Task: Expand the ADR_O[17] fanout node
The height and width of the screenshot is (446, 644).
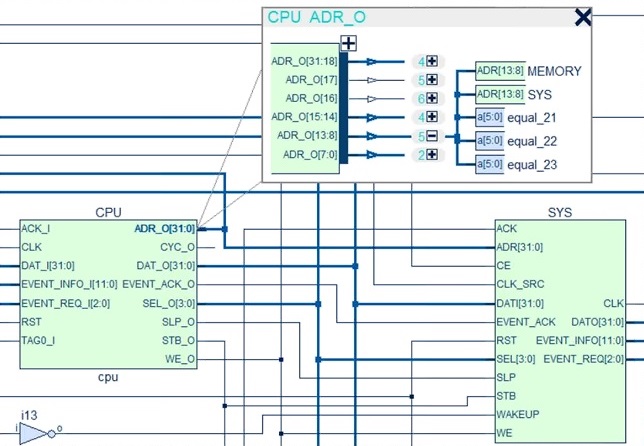Action: [432, 80]
